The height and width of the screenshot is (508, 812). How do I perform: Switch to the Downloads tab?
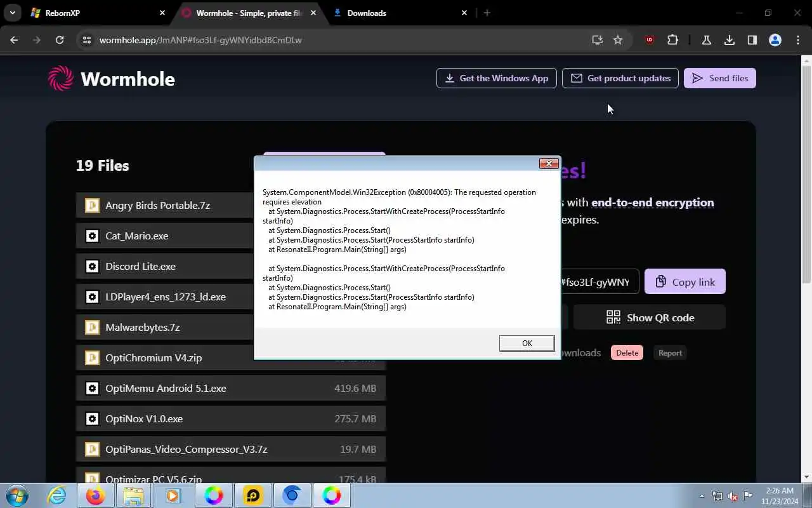(400, 13)
